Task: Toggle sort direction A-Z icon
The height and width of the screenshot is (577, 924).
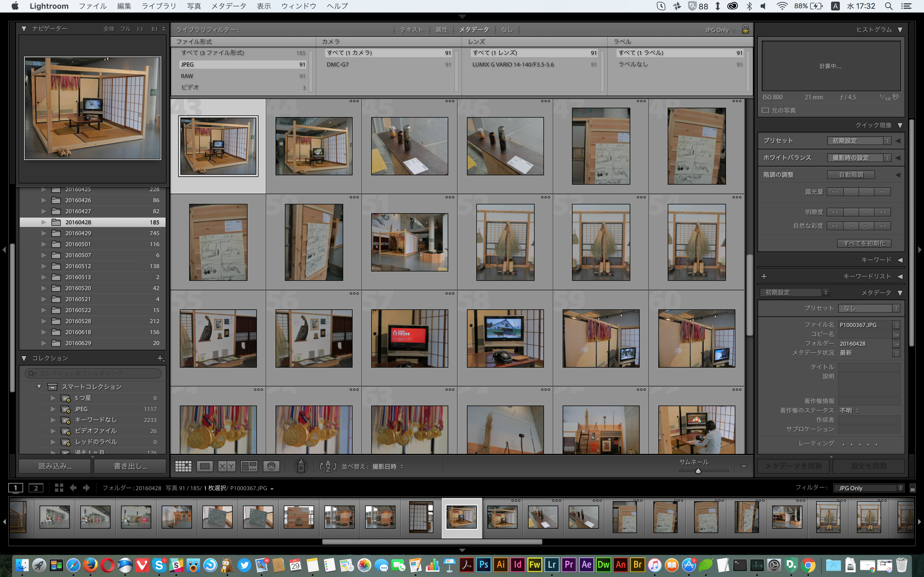Action: (x=328, y=466)
